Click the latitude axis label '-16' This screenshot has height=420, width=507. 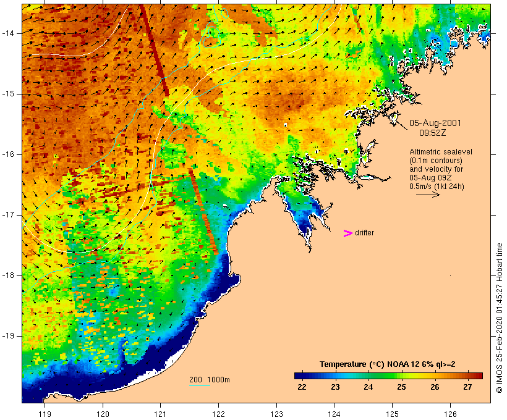coord(8,154)
